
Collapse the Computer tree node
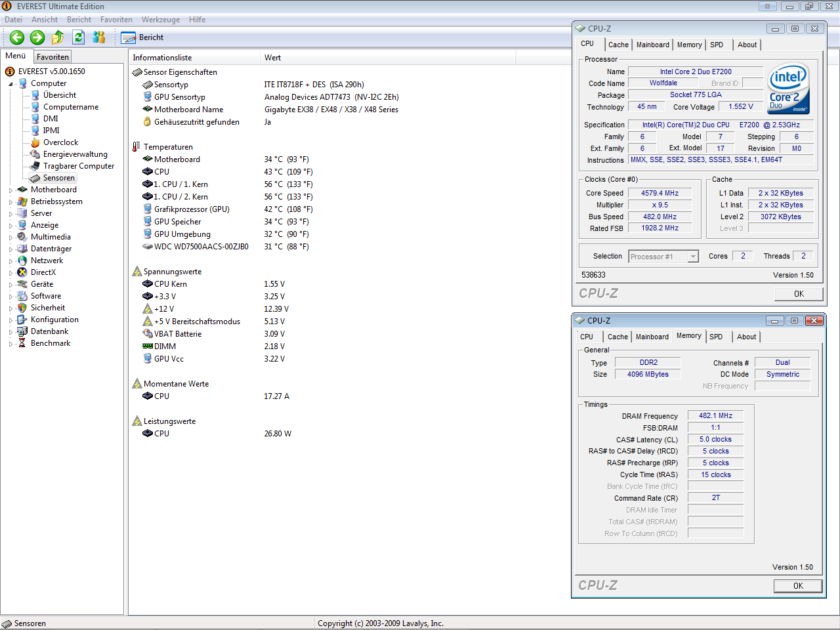tap(10, 84)
